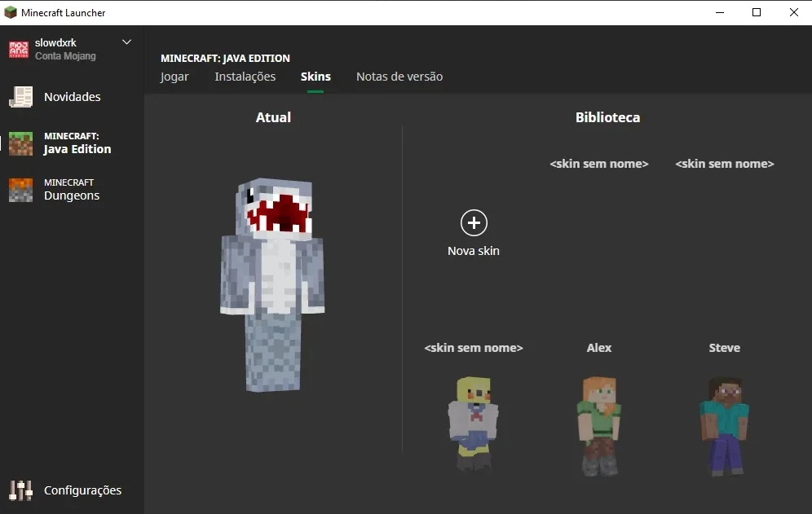This screenshot has width=812, height=514.
Task: Click the Mojang account avatar icon
Action: (19, 49)
